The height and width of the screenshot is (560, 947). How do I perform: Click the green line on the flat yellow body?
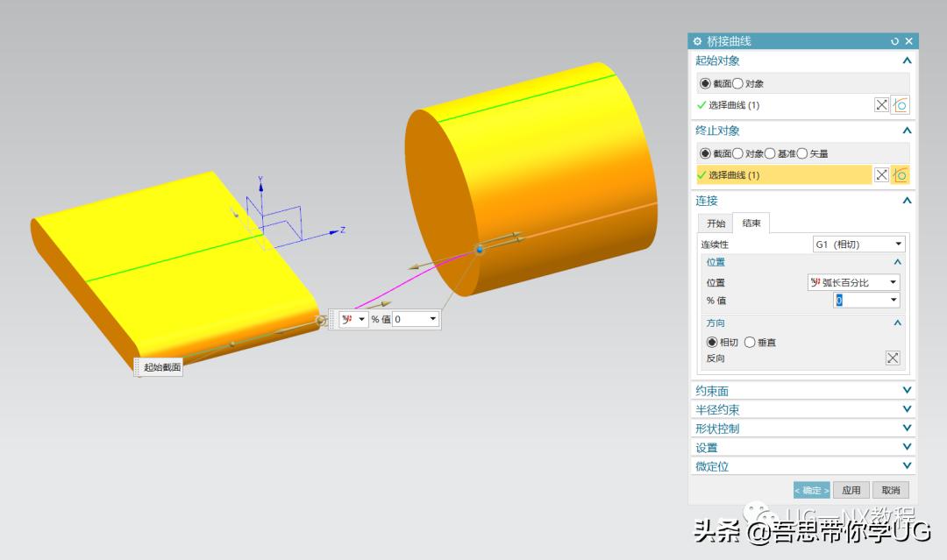click(x=174, y=259)
